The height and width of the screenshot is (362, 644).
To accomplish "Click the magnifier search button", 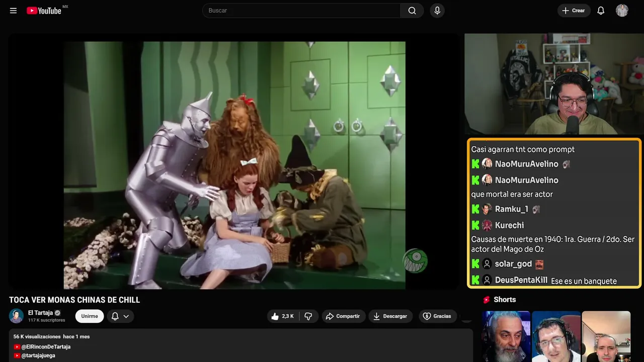I will point(412,11).
